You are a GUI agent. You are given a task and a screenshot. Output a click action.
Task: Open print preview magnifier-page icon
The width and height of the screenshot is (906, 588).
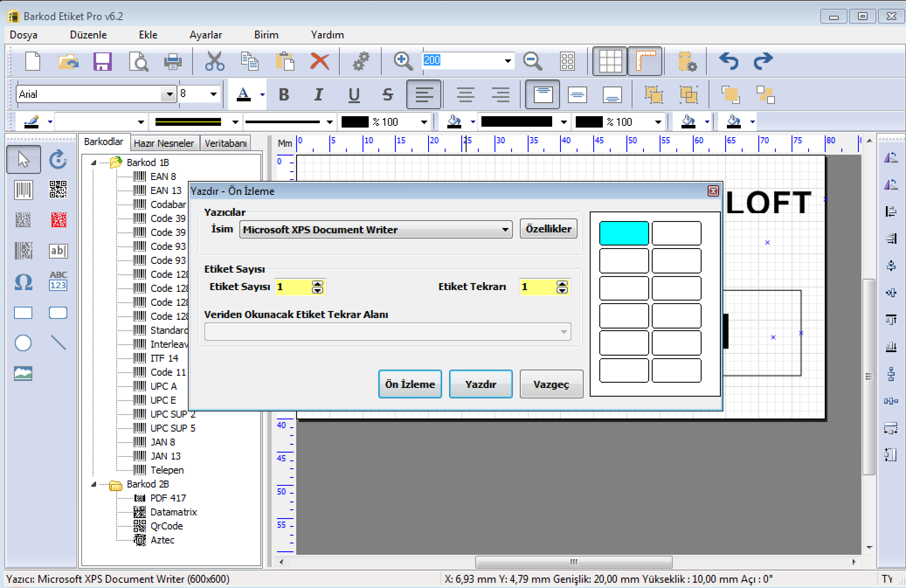[x=138, y=61]
